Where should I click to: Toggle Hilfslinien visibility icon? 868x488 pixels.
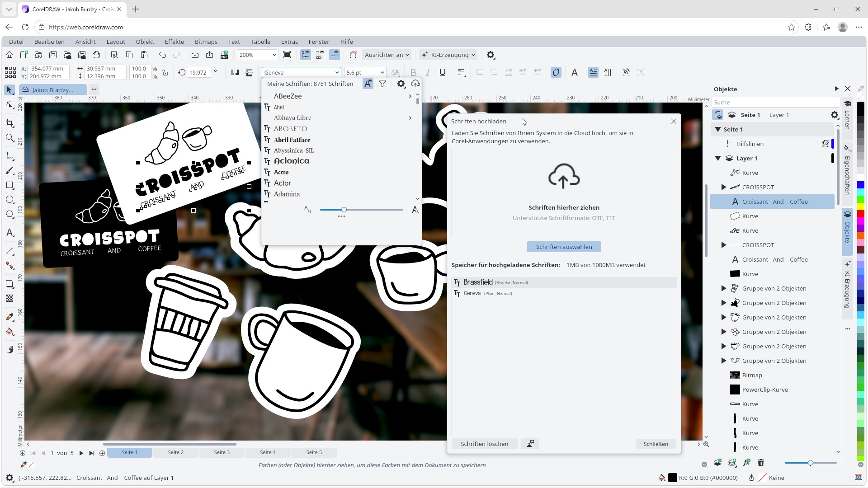pos(826,144)
